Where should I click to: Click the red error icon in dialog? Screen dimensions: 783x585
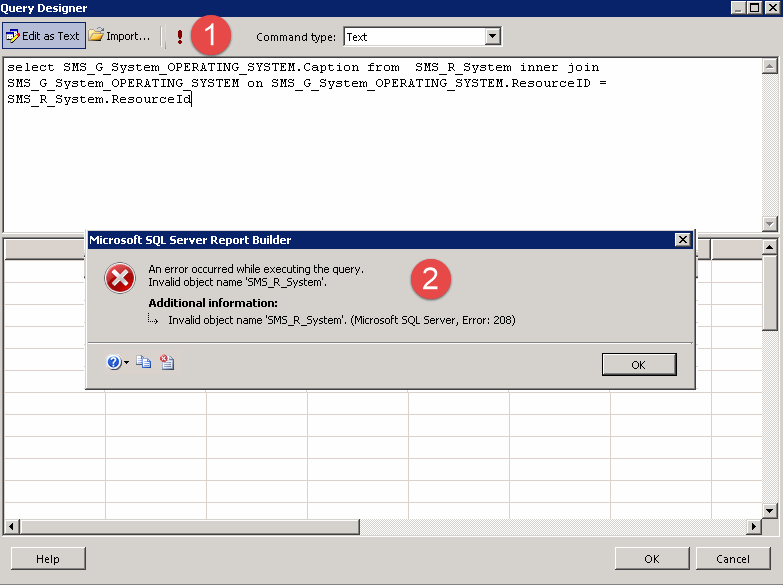120,278
